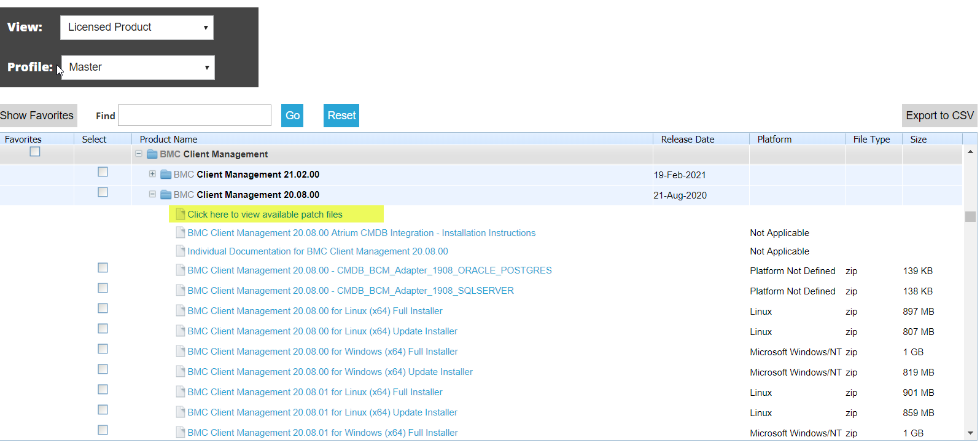The width and height of the screenshot is (980, 445).
Task: Open CMDB_BCM_Adapter_1908_SQLSERVER link
Action: 351,291
